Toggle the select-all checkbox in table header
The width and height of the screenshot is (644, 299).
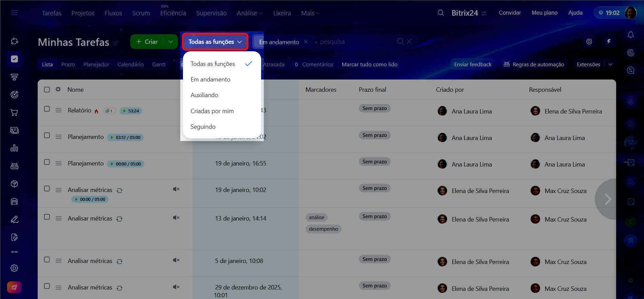click(x=47, y=90)
